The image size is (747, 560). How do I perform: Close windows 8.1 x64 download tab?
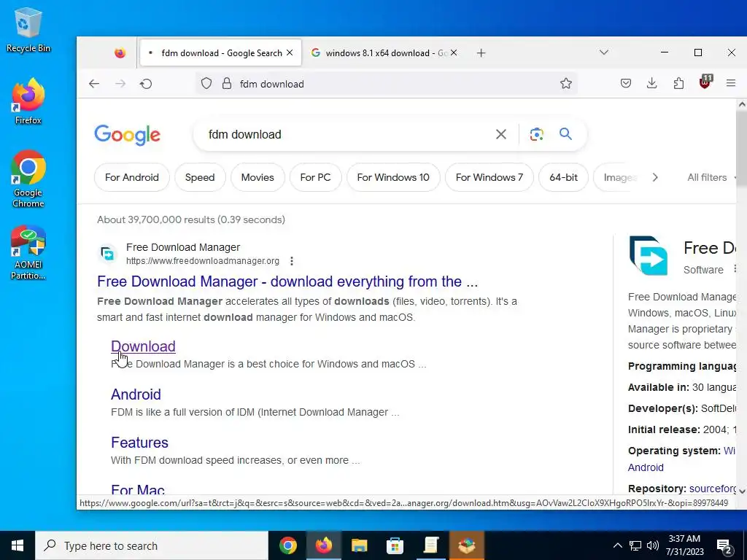pyautogui.click(x=454, y=52)
